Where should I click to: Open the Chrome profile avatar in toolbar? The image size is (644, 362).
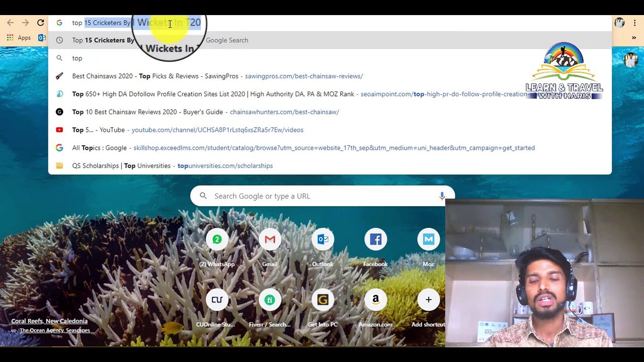pos(619,23)
